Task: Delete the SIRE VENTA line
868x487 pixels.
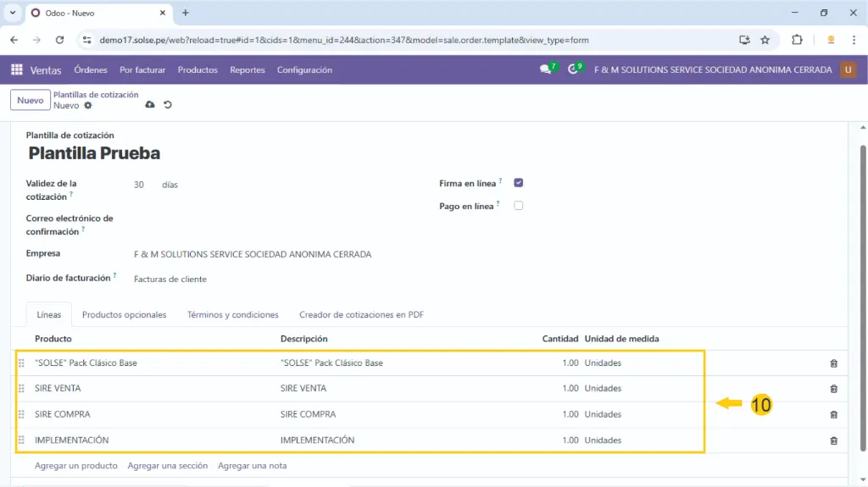Action: point(833,389)
